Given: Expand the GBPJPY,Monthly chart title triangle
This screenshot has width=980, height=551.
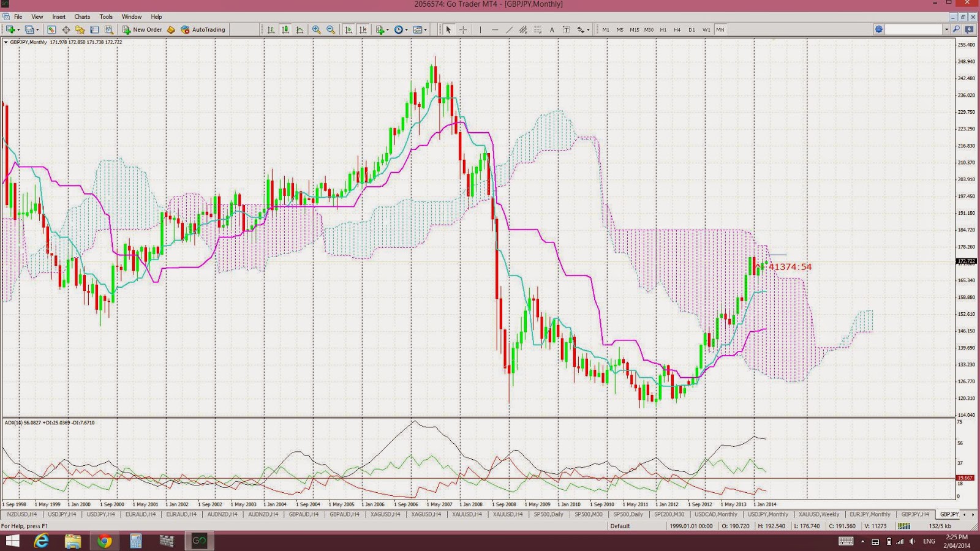Looking at the screenshot, I should [6, 42].
